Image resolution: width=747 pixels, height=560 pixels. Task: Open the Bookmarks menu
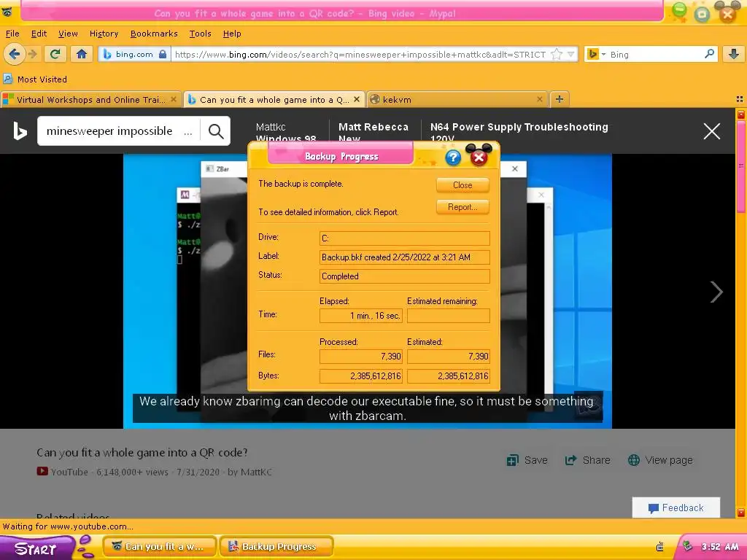click(154, 34)
